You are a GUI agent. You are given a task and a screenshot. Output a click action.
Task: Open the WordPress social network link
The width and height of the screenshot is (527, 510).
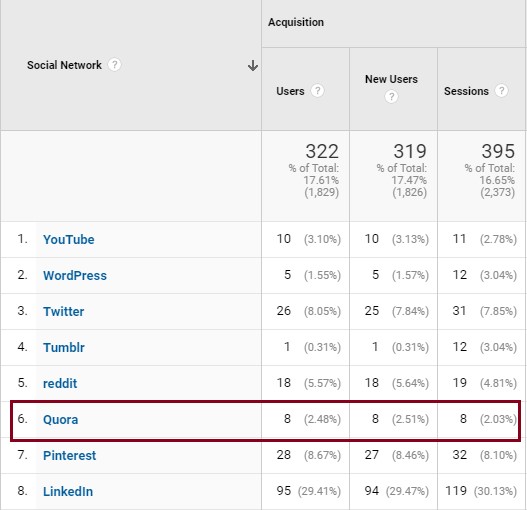click(x=75, y=276)
